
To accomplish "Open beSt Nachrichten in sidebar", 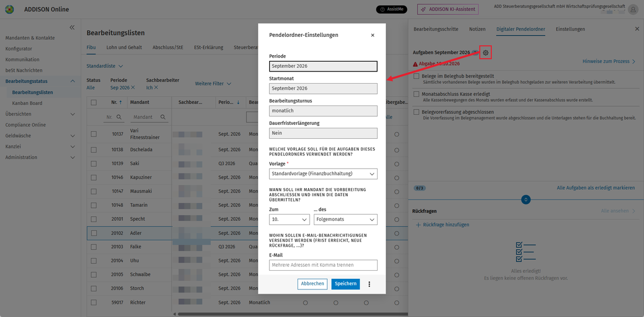I will (x=24, y=70).
